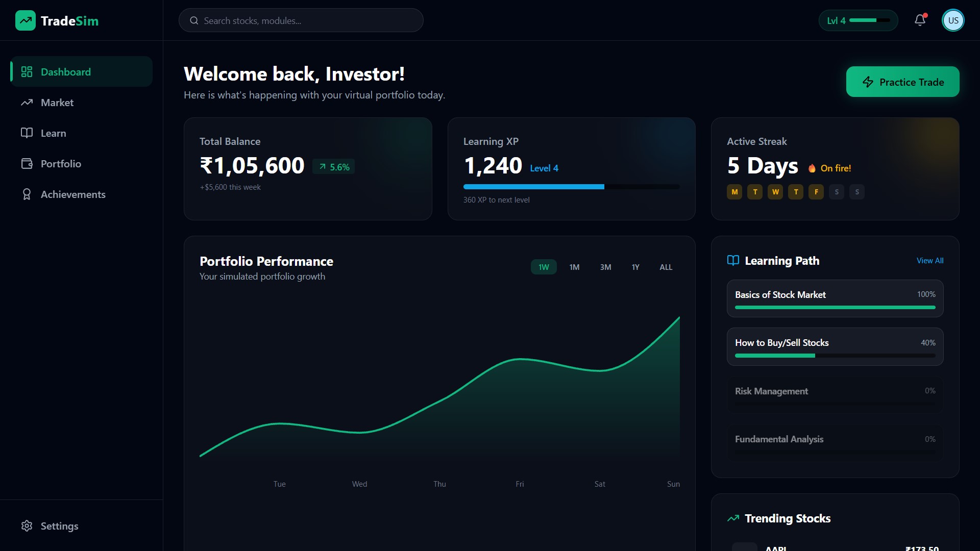Click '+$5,600 this week' text
Screen dimensions: 980x551
(230, 187)
